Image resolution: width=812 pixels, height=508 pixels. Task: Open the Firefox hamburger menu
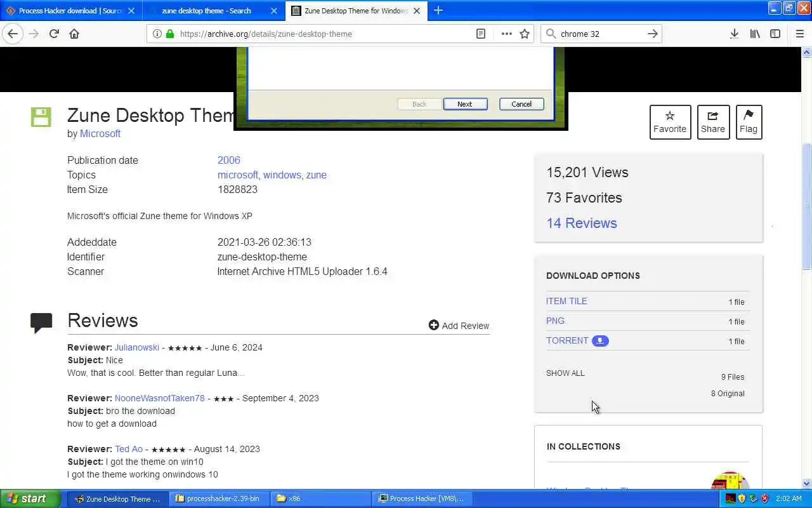(799, 34)
